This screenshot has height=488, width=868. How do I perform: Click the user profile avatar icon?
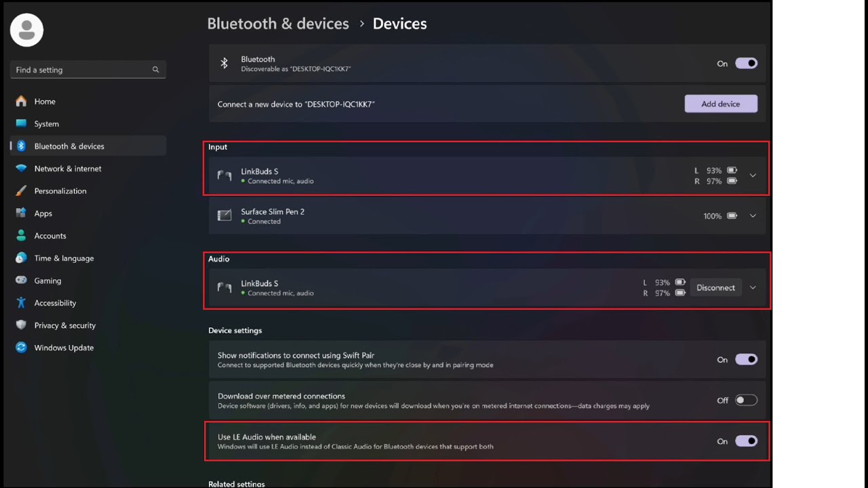click(x=27, y=30)
